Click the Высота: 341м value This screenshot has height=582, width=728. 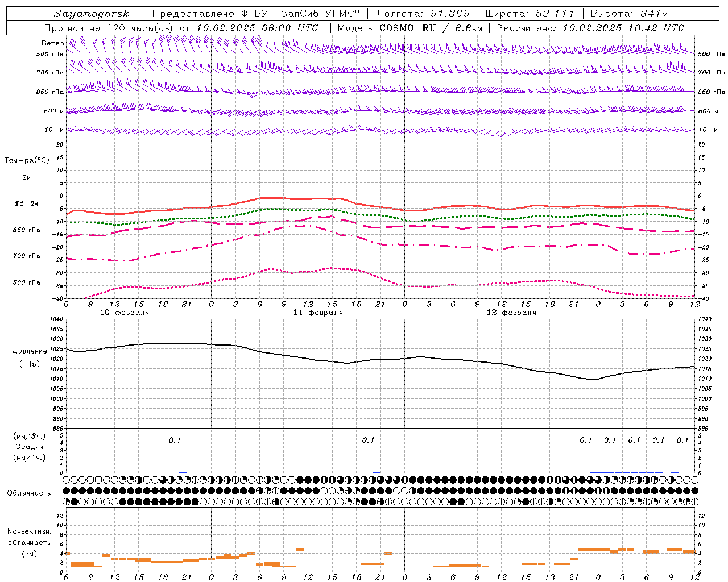coord(629,14)
